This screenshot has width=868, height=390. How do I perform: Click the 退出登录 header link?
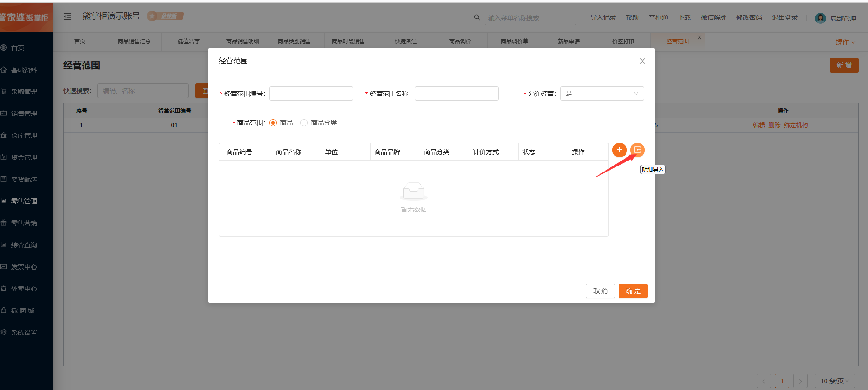(785, 17)
